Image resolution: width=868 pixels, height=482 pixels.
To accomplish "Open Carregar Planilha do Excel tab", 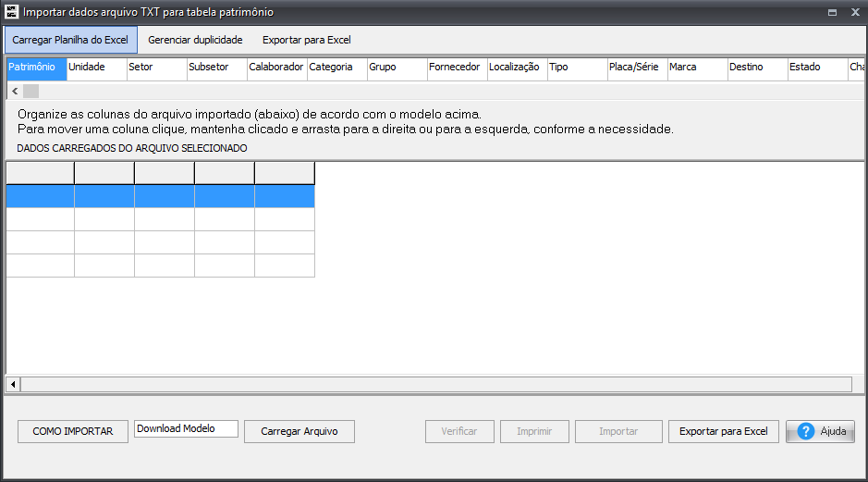I will 71,40.
